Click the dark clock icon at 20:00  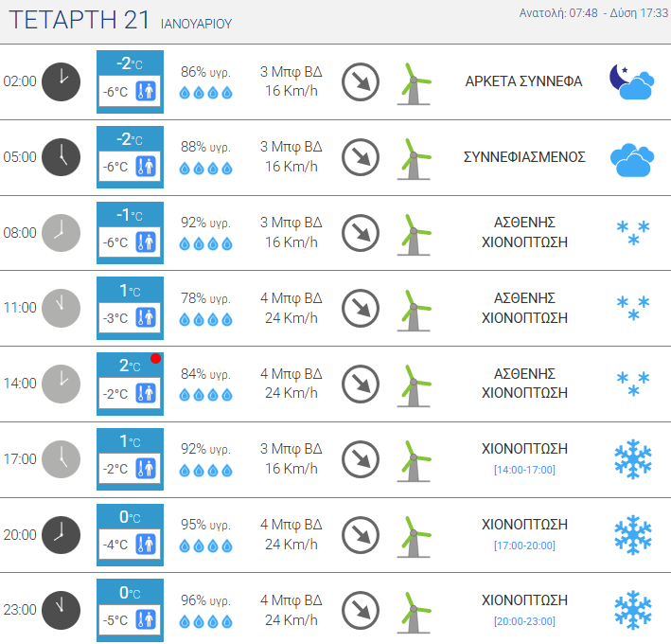point(61,535)
